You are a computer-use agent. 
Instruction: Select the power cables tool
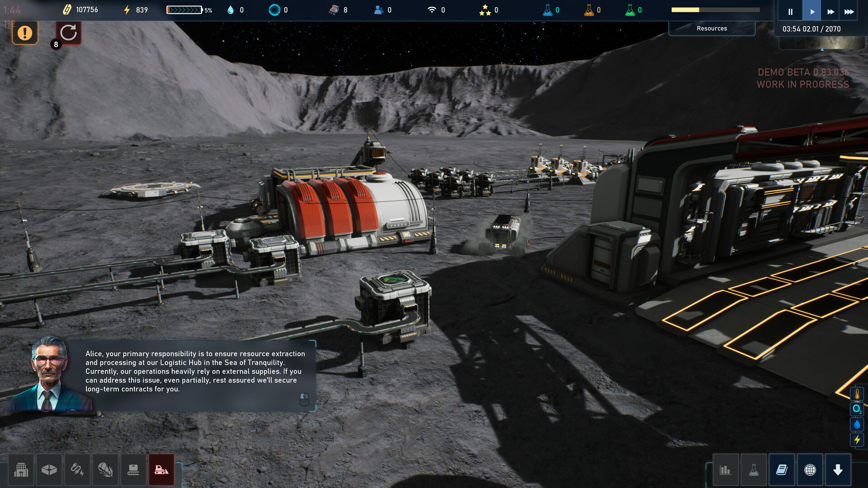tap(77, 470)
